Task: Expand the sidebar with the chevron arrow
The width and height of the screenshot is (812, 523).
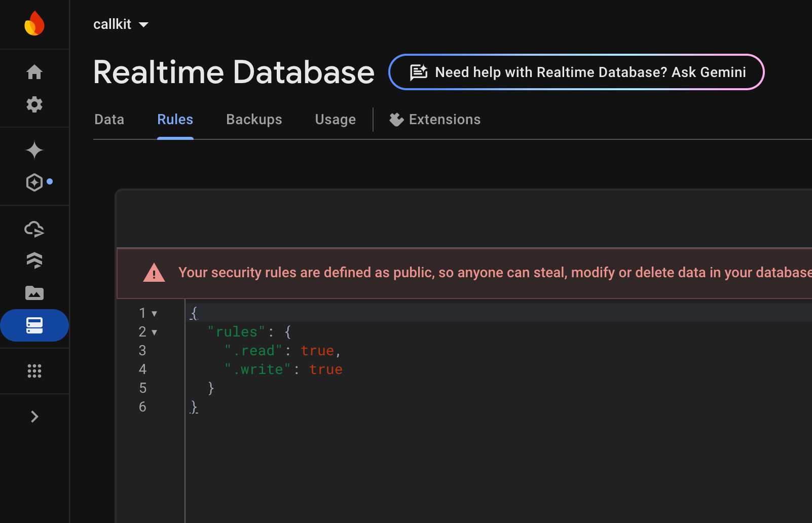Action: click(x=34, y=417)
